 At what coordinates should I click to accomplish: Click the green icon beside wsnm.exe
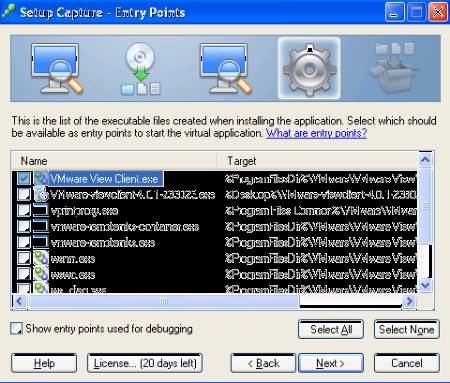tap(41, 258)
